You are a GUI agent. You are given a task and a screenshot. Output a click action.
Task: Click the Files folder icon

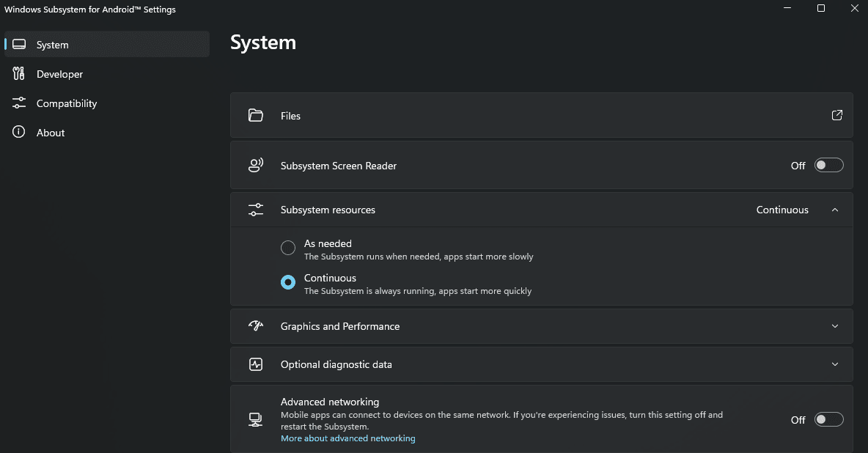pos(255,115)
